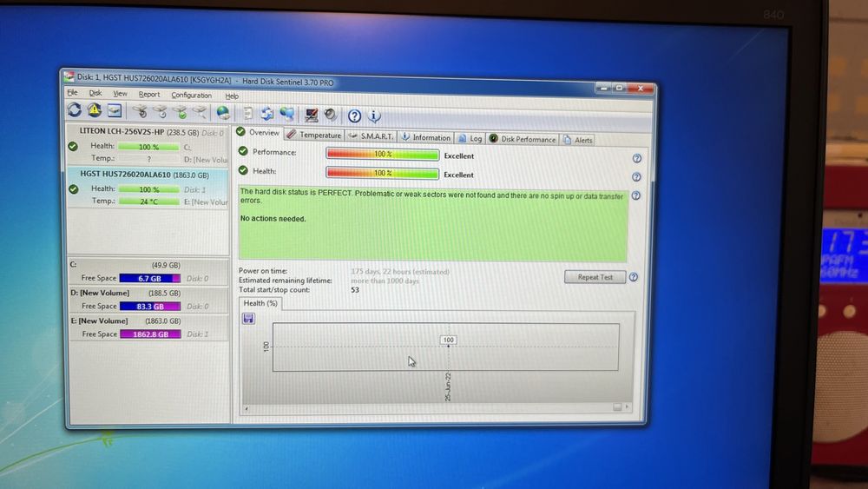
Task: Click the globe with speech bubble icon
Action: coord(286,114)
